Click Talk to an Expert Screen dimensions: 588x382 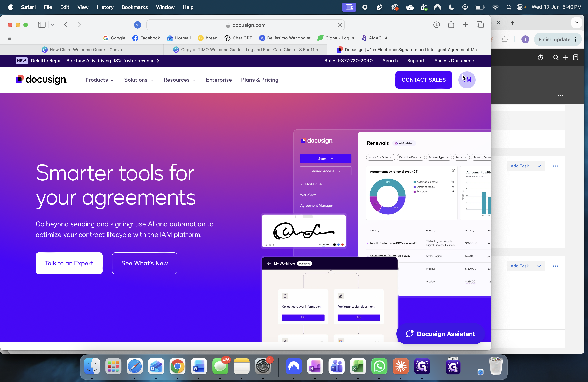point(69,263)
